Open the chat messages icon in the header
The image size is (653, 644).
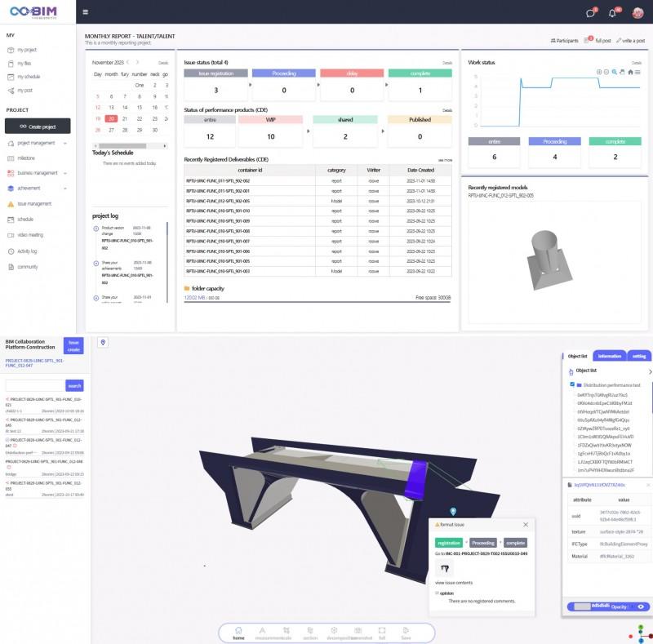coord(591,13)
